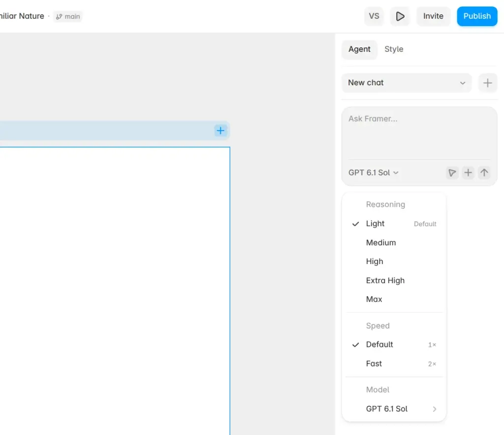
Task: Select Medium reasoning option
Action: click(394, 242)
